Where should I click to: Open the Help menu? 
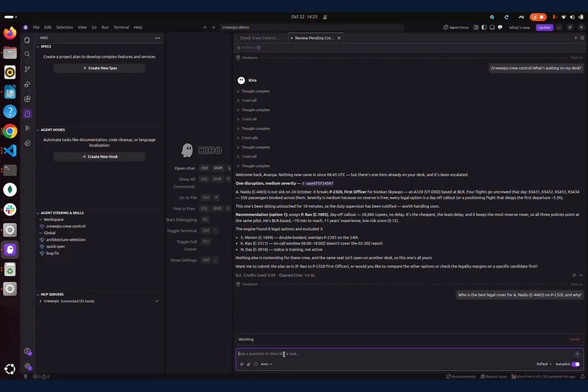coord(138,28)
